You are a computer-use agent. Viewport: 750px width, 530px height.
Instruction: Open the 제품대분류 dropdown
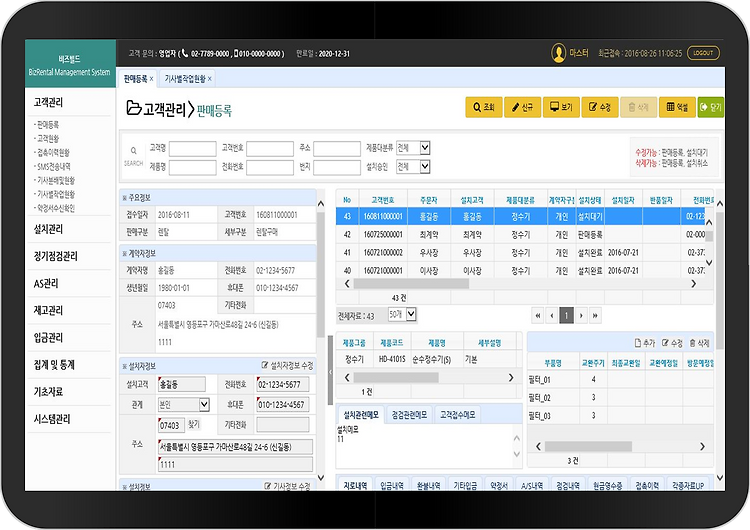click(x=424, y=148)
